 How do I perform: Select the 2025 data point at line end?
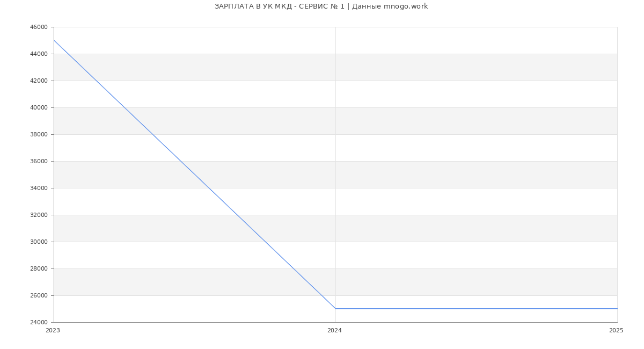(617, 309)
